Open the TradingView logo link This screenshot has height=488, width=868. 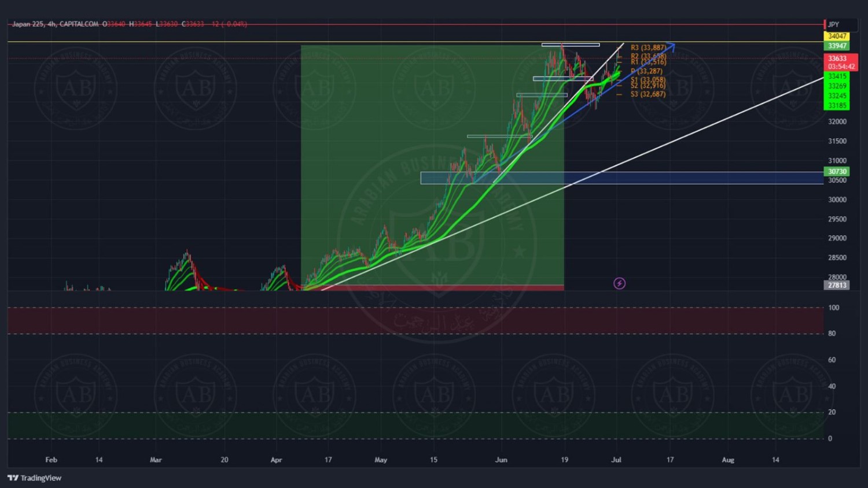tap(34, 478)
